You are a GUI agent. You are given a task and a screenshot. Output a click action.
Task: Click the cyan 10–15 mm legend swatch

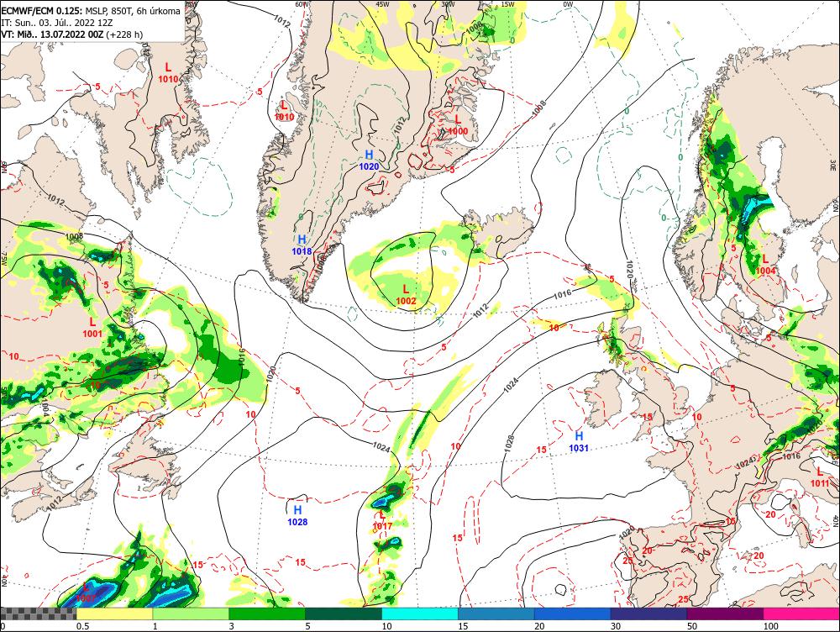click(420, 614)
